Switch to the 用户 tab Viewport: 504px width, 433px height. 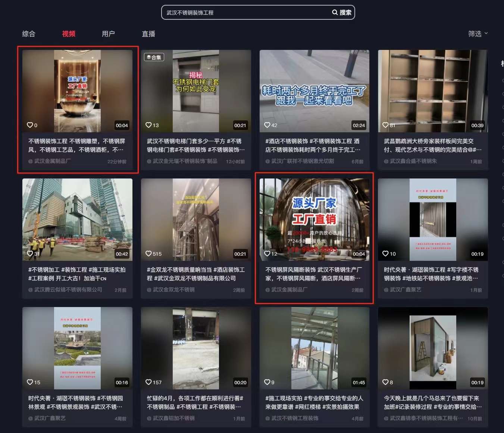tap(108, 34)
